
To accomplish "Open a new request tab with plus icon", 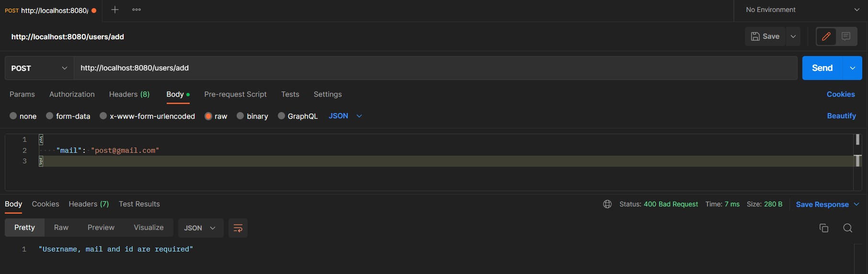I will [x=115, y=10].
